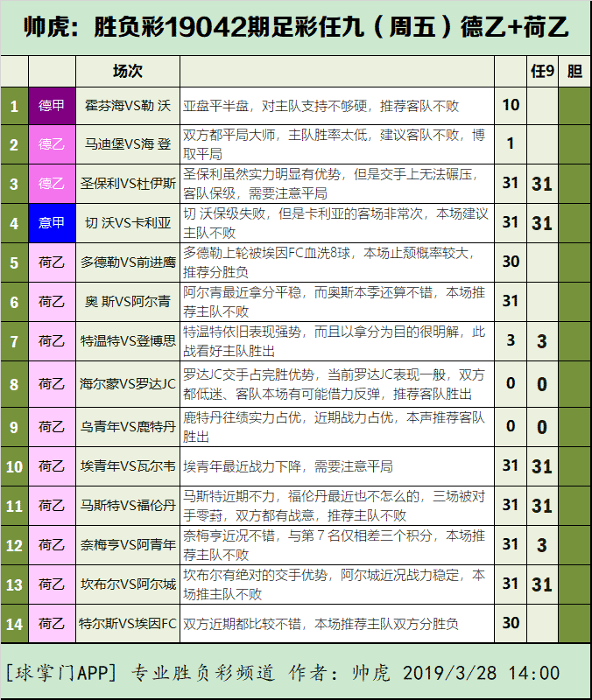Select match cell 奥 斯VS阿尔青
Image resolution: width=592 pixels, height=700 pixels.
pyautogui.click(x=128, y=301)
